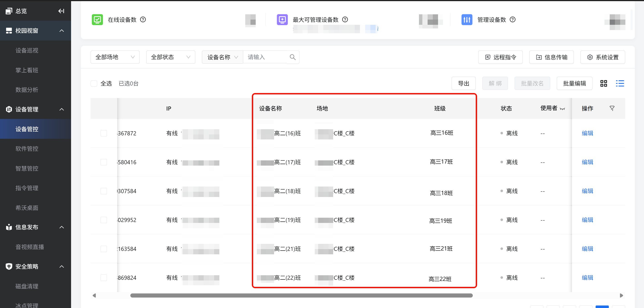Viewport: 644px width, 308px height.
Task: Check the 全选 checkbox
Action: coord(94,83)
